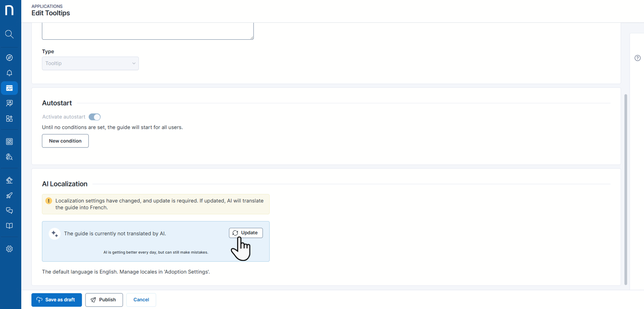Click the highlighted monitor icon in sidebar

tap(9, 88)
